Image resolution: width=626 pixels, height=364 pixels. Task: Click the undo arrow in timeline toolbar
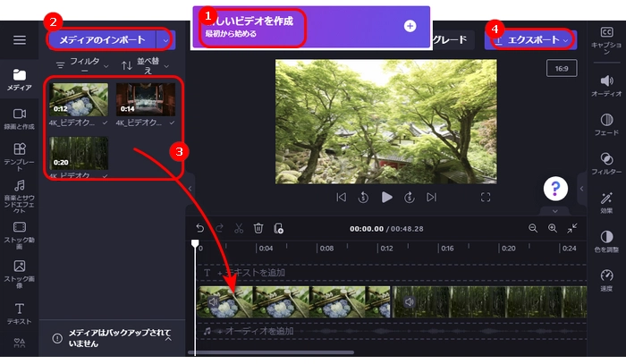pyautogui.click(x=199, y=228)
